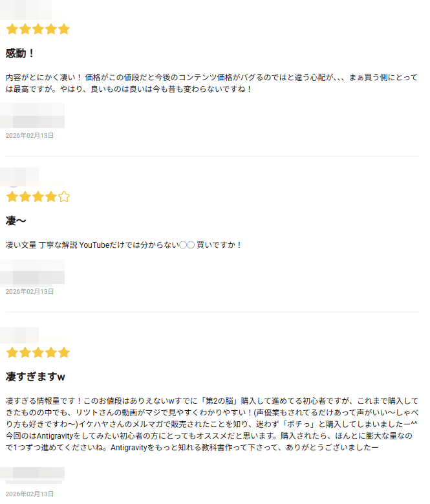Click the fourth filled star above 凄〜

point(51,197)
